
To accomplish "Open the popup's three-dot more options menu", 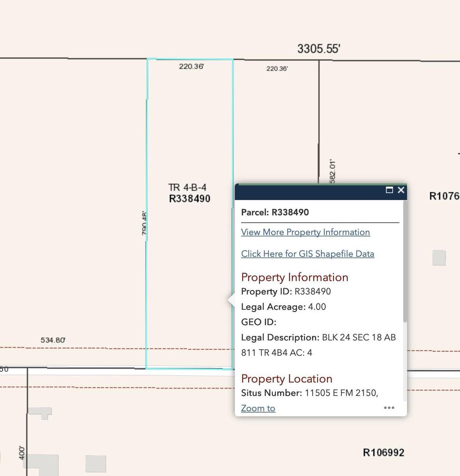I will 389,408.
